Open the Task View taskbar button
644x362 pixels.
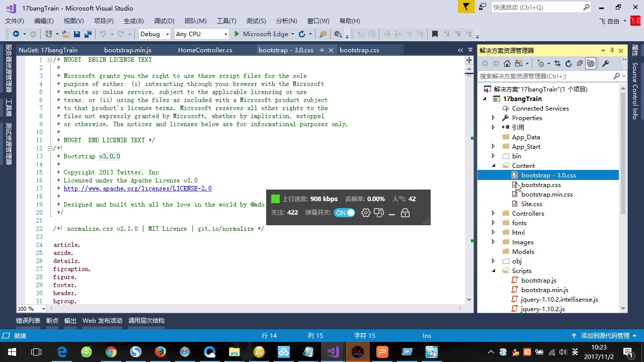point(36,352)
